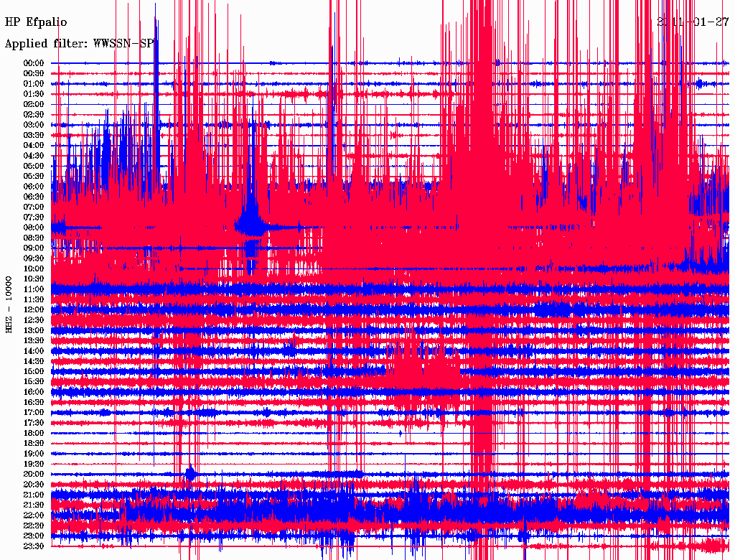Select the 19:00 time label

click(x=34, y=454)
